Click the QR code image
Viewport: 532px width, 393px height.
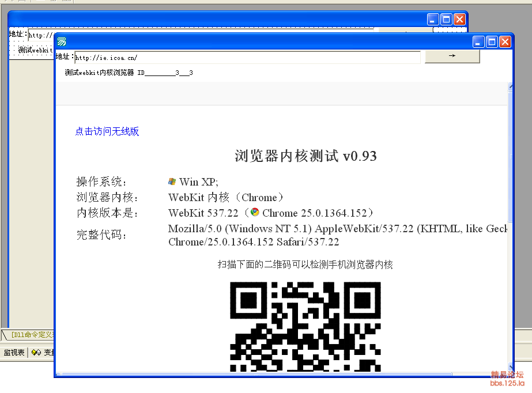[305, 327]
